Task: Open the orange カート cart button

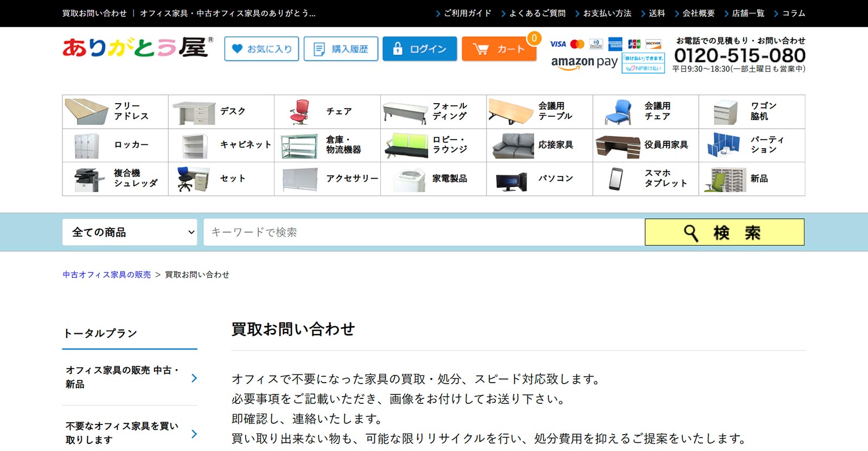Action: pos(499,49)
